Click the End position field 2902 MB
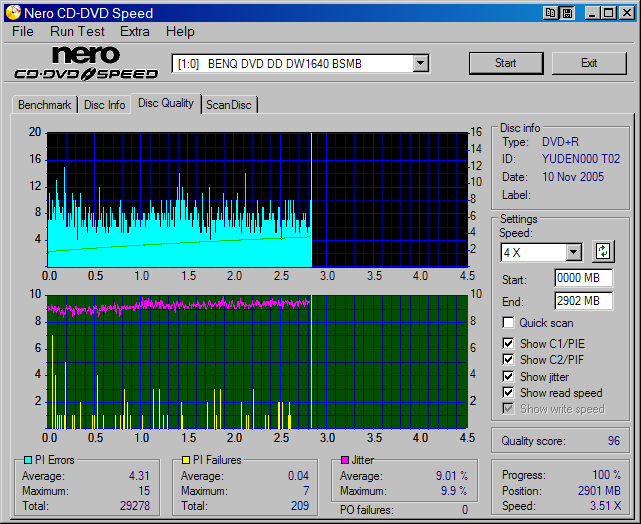This screenshot has width=641, height=524. 583,301
